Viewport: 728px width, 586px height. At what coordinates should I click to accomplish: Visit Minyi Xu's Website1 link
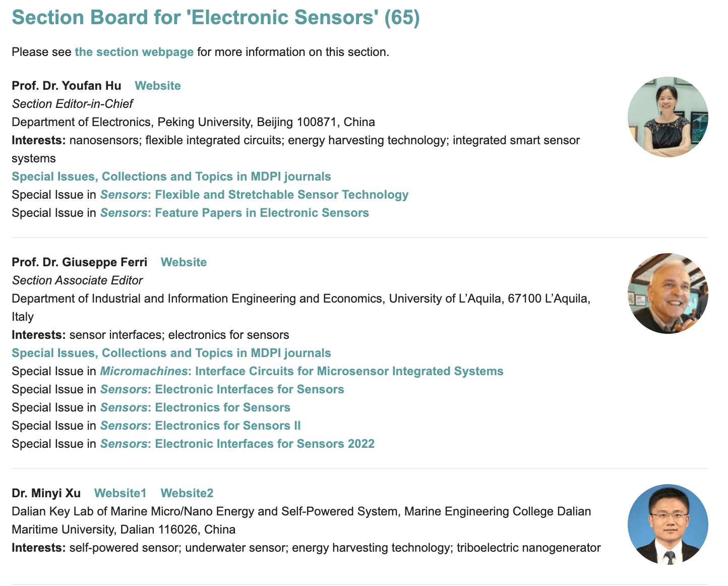tap(120, 493)
